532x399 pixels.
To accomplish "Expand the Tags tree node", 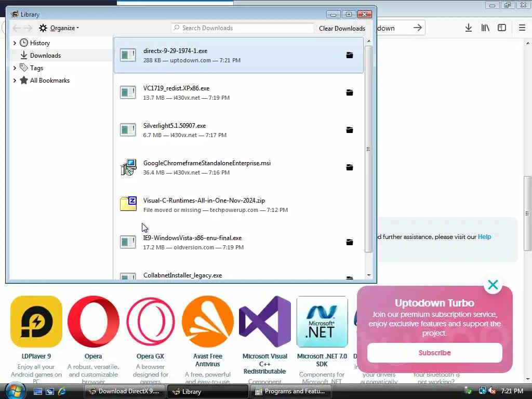I will click(15, 68).
